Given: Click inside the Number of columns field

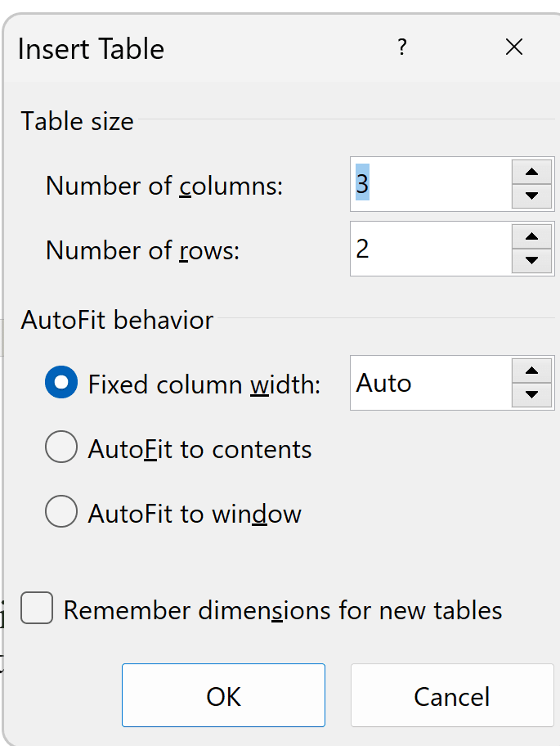Looking at the screenshot, I should (x=431, y=184).
